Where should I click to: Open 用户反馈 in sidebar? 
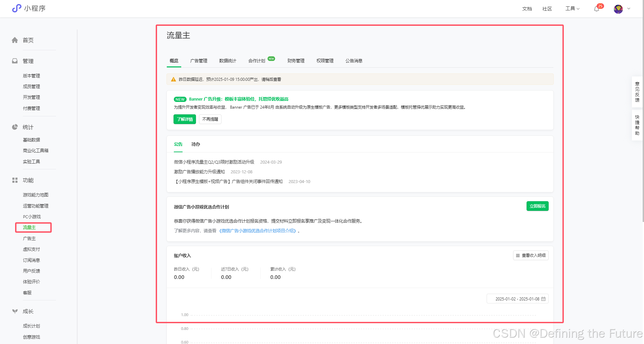click(31, 271)
